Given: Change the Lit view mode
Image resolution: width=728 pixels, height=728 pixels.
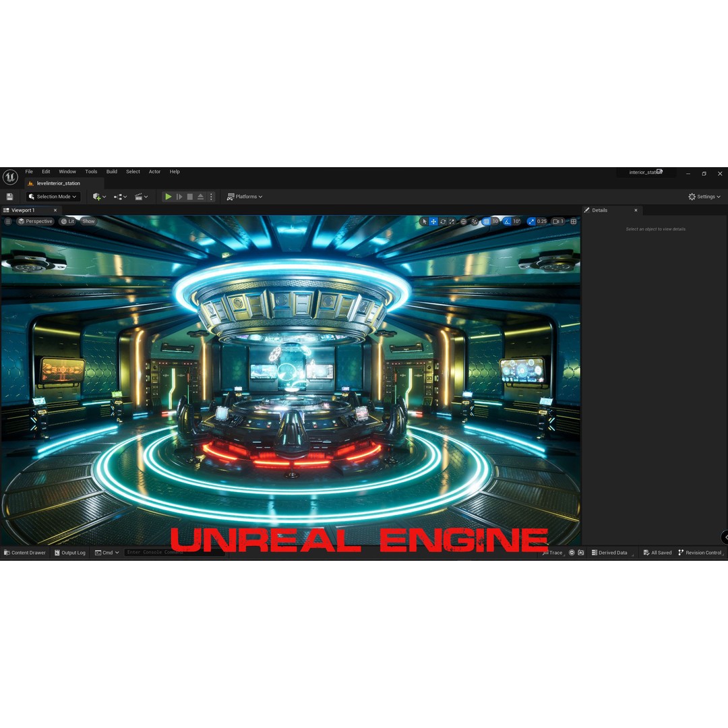Looking at the screenshot, I should coord(68,222).
